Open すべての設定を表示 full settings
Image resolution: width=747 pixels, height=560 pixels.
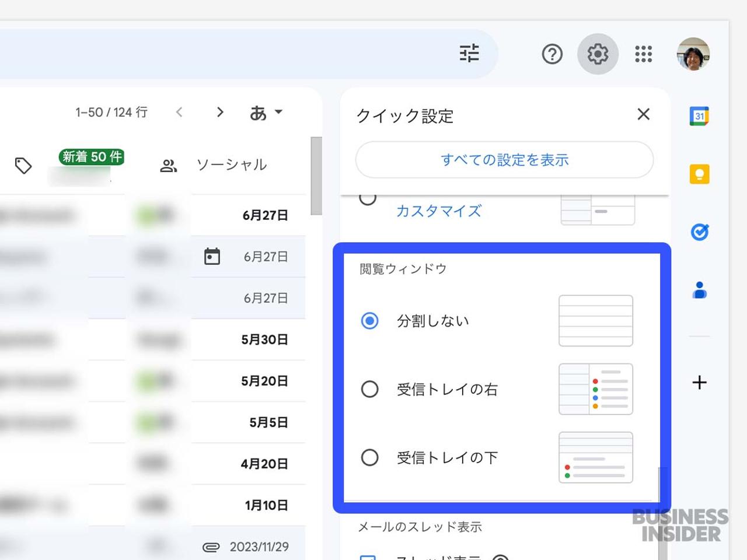[x=504, y=160]
